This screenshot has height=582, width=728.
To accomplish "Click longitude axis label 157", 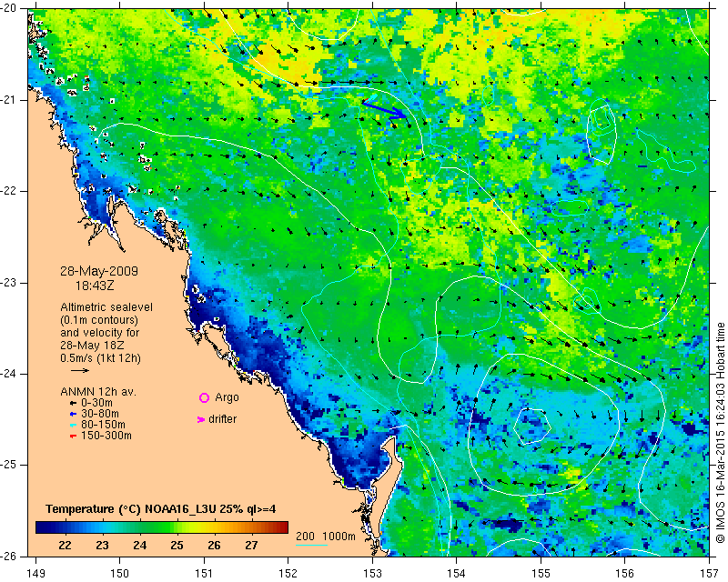I will click(710, 574).
